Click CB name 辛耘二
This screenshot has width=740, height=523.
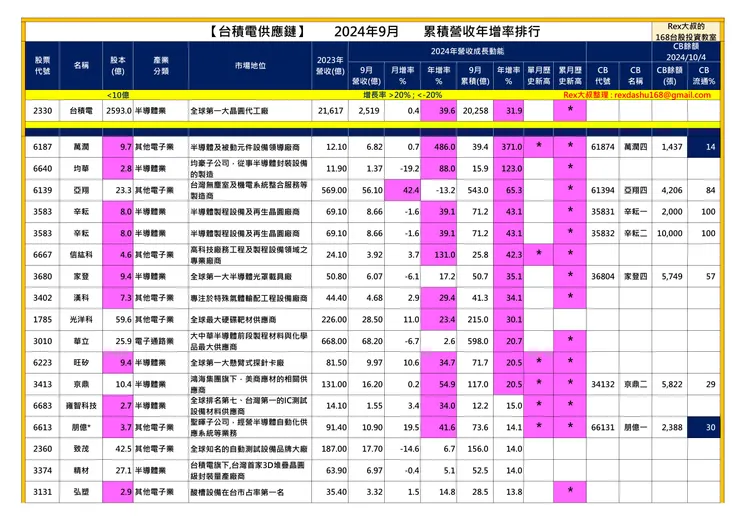coord(635,233)
